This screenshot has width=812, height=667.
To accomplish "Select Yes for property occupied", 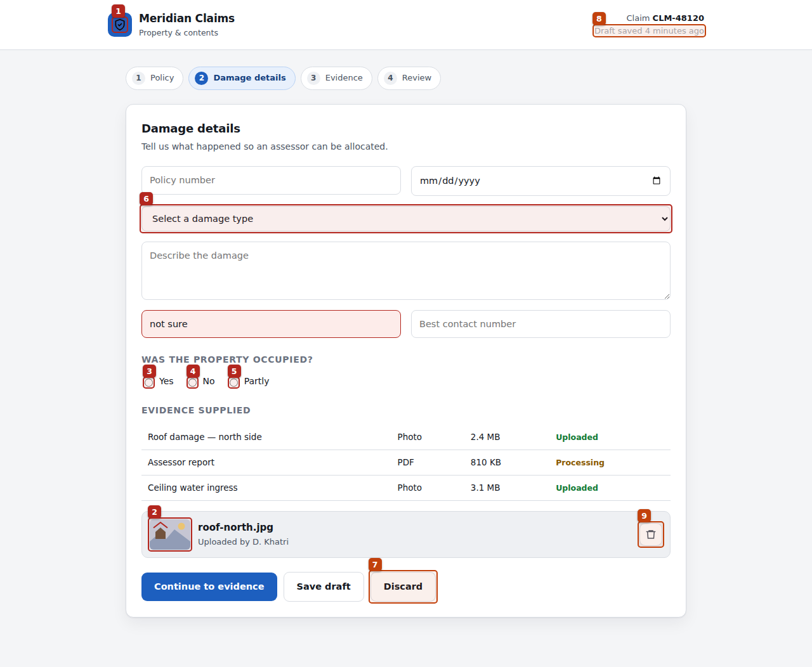I will coord(149,382).
